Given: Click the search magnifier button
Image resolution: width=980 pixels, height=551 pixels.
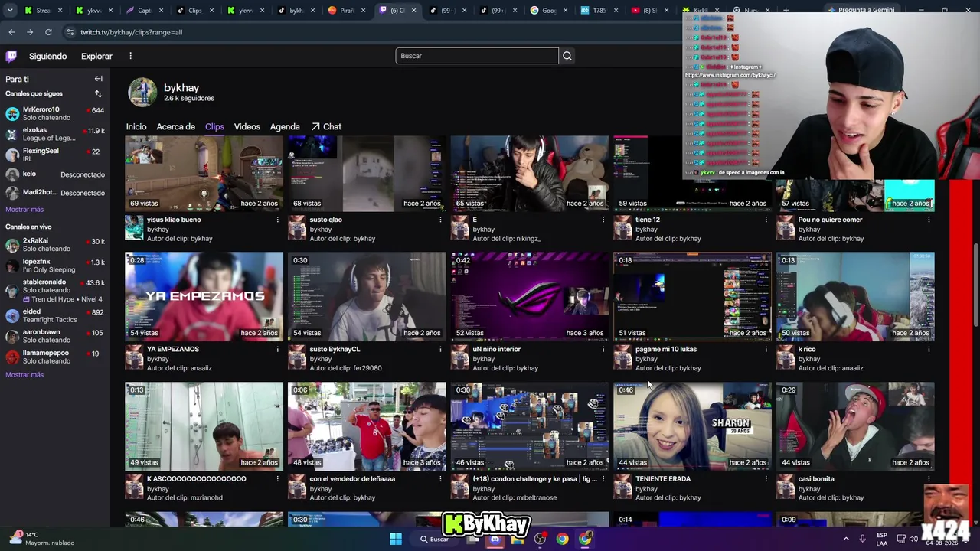Looking at the screenshot, I should pos(567,56).
